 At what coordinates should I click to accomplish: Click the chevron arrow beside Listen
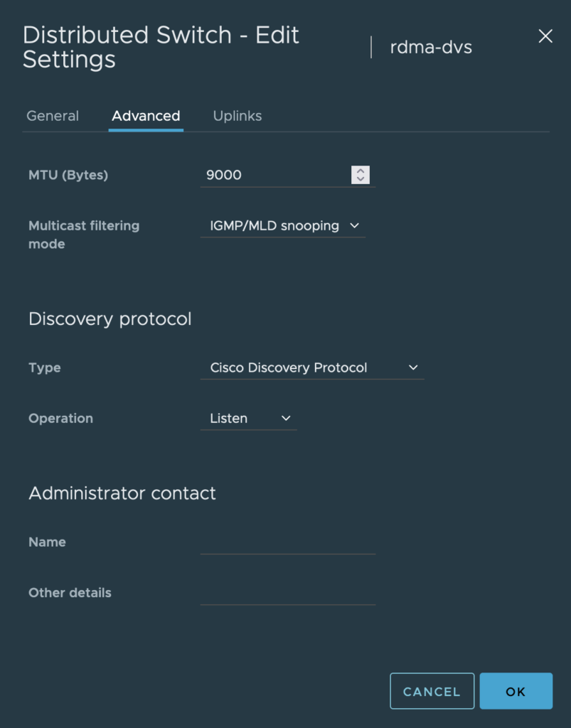click(286, 418)
